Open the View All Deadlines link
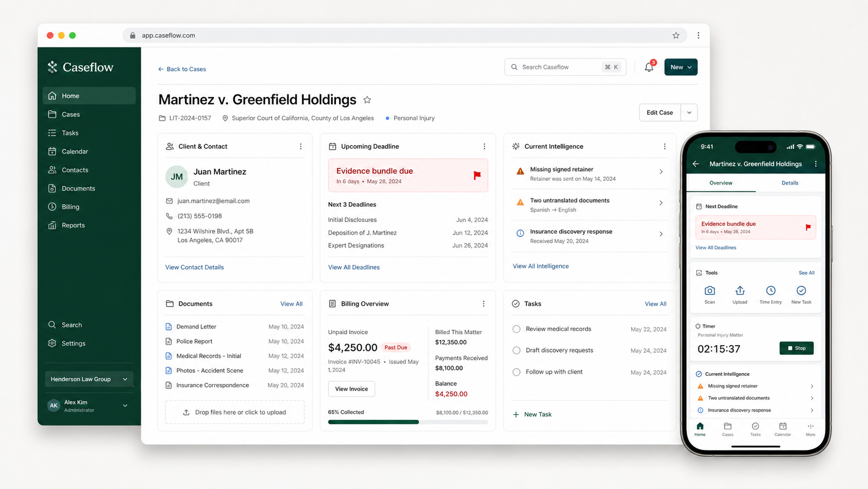The image size is (868, 489). pos(354,267)
